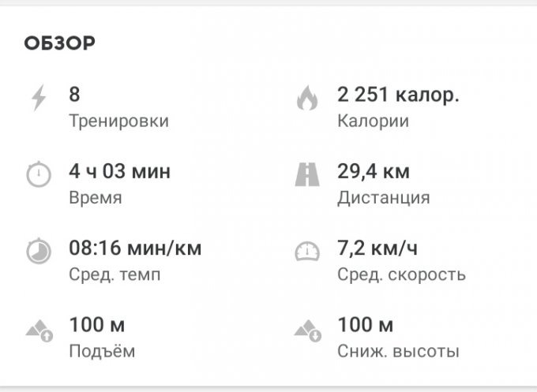Click the 4 ч 03 мин duration
Viewport: 537px width, 392px height.
pyautogui.click(x=119, y=171)
